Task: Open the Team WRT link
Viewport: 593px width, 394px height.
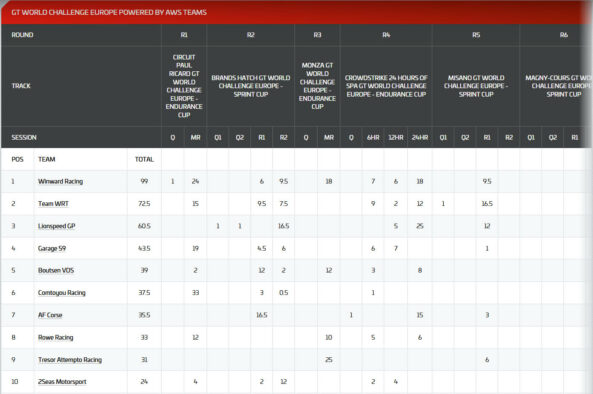Action: click(53, 204)
